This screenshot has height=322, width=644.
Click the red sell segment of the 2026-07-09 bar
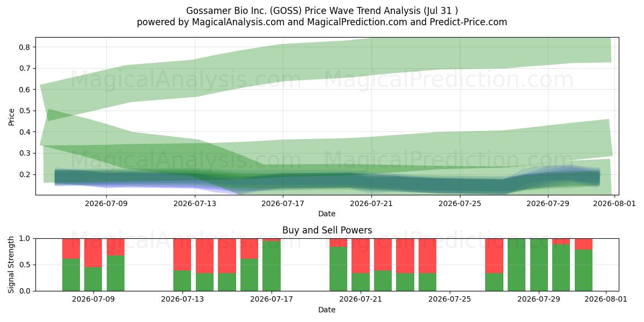[x=93, y=253]
